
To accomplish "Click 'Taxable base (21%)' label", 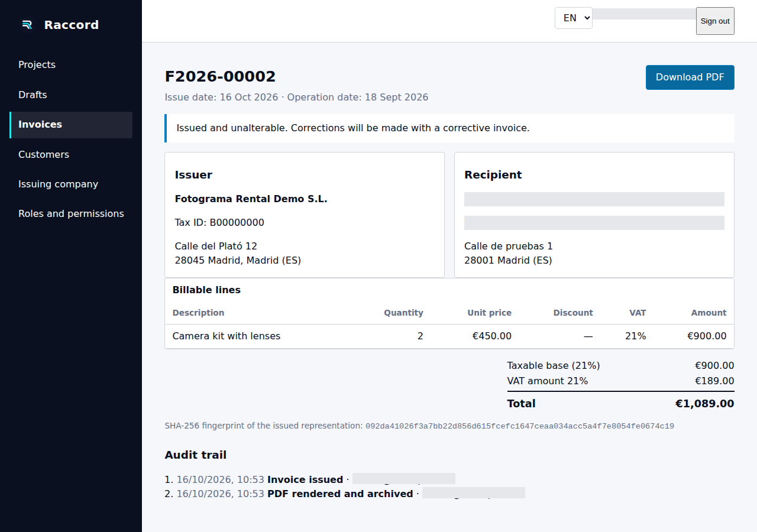I will pos(554,366).
